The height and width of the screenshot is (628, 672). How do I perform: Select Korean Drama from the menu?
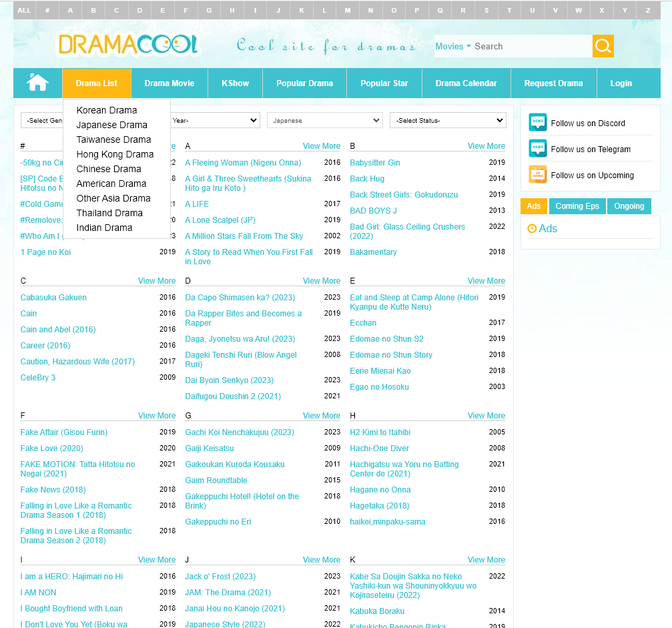point(107,110)
